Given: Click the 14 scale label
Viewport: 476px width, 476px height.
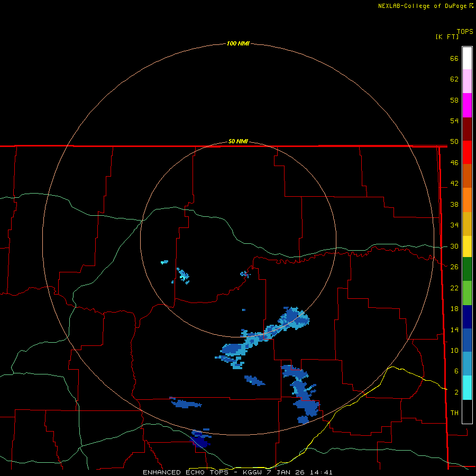Looking at the screenshot, I should pos(454,329).
